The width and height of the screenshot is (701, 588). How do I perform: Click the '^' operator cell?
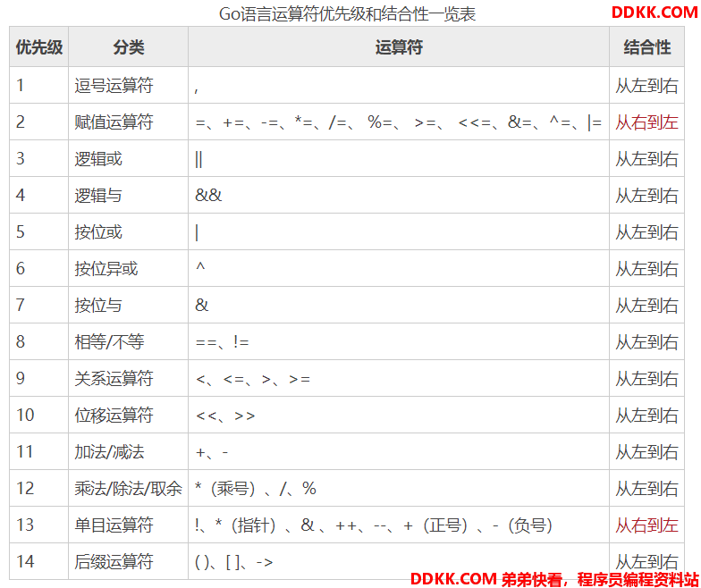click(399, 268)
